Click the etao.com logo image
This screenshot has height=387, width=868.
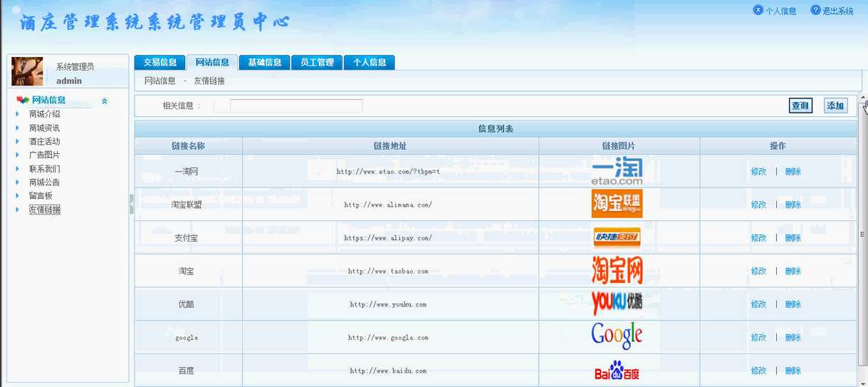pos(617,172)
